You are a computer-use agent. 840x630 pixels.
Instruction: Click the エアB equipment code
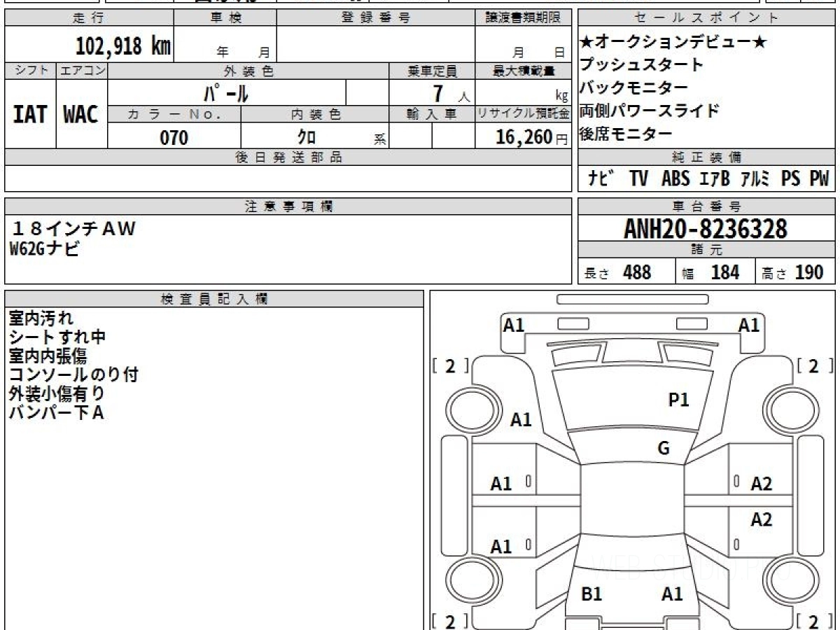click(x=714, y=179)
